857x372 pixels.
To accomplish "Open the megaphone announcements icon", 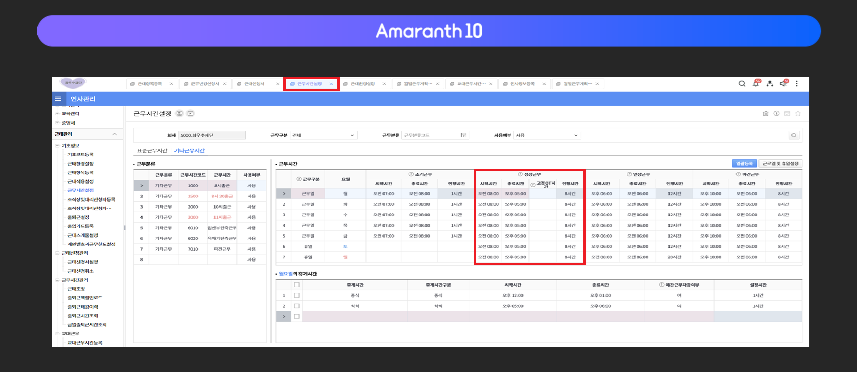I will coord(784,84).
